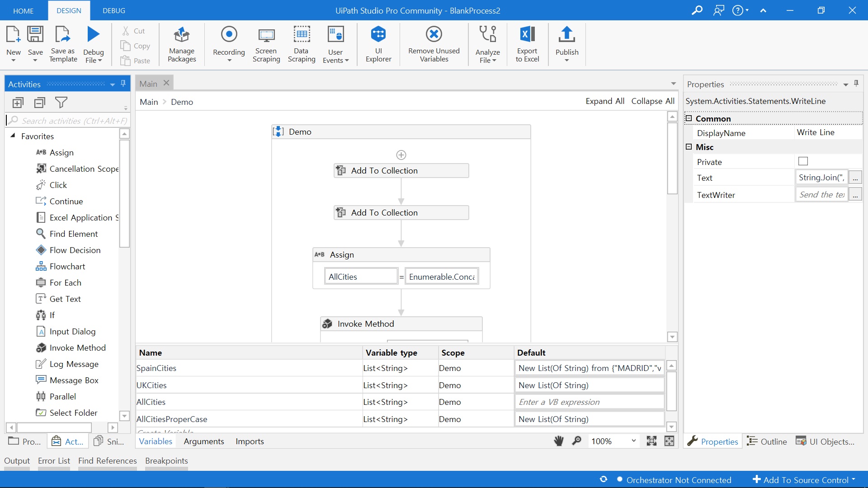Collapse the Favorites tree node

click(x=13, y=136)
